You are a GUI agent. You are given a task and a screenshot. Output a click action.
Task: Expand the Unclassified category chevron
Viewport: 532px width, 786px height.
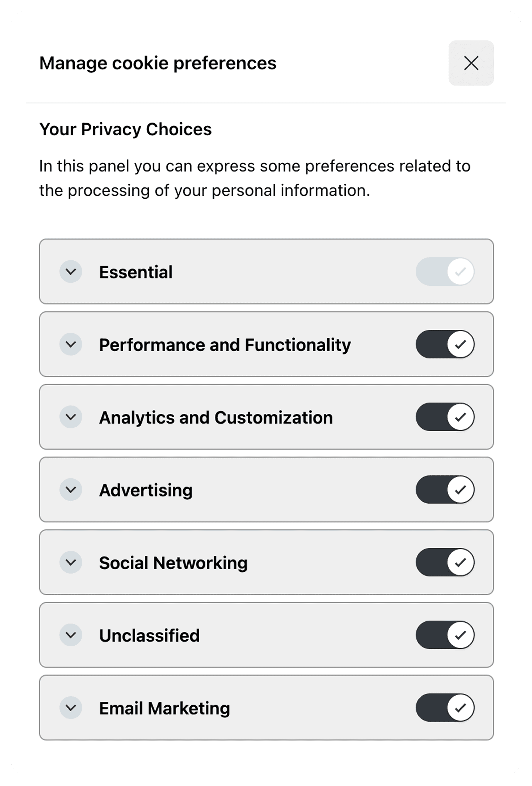[x=71, y=635]
